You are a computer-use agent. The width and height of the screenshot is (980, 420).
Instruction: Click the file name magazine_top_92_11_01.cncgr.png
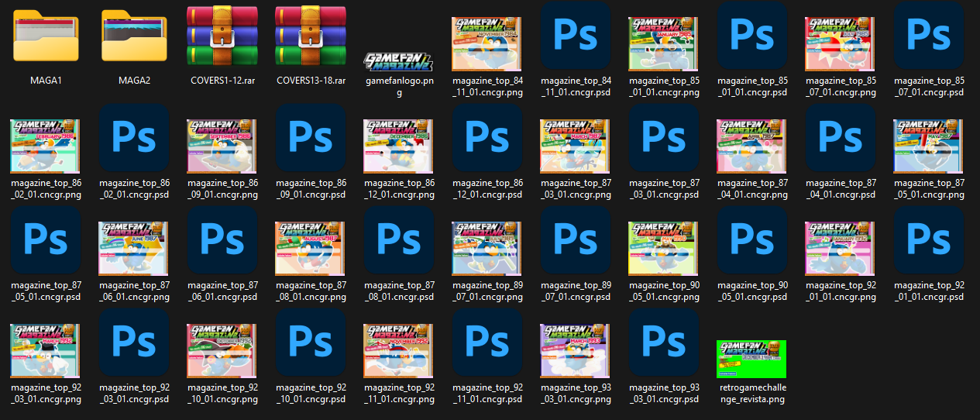399,393
